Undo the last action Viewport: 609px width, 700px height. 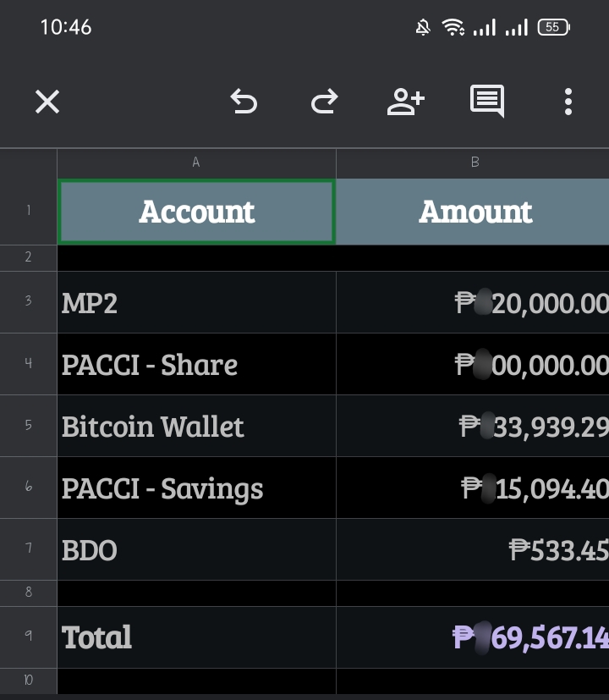coord(244,102)
